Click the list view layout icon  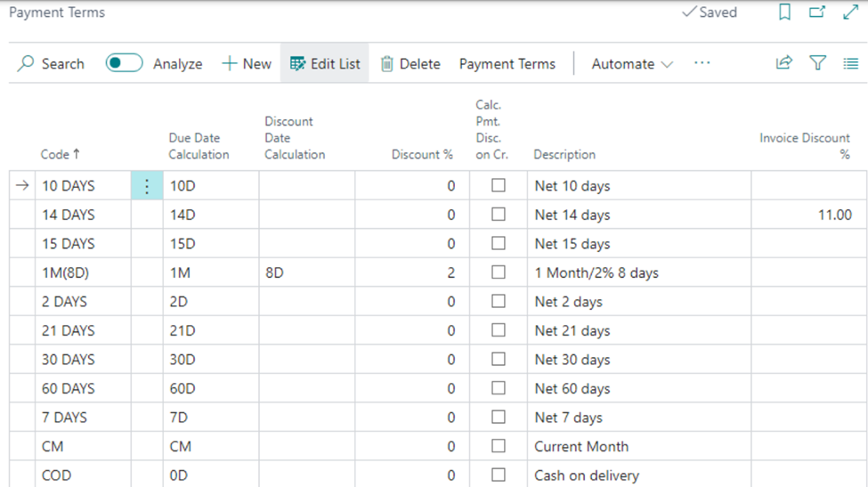point(850,63)
